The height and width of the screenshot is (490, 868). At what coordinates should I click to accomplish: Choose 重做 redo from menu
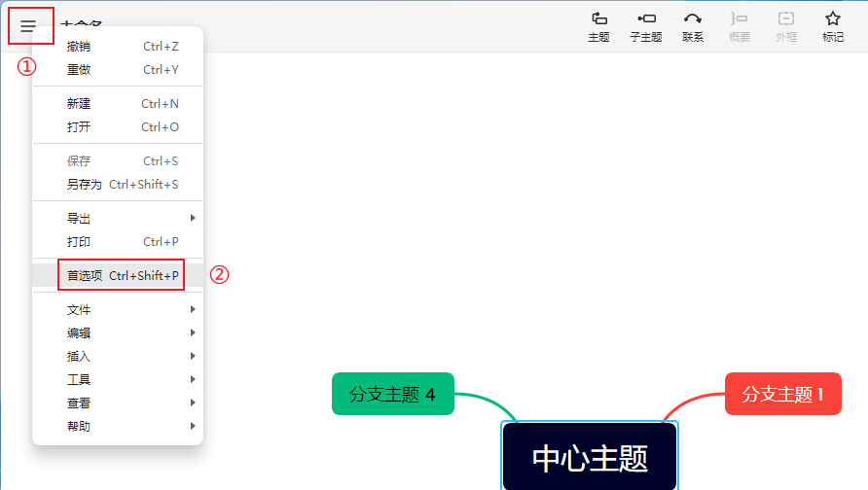(x=118, y=70)
